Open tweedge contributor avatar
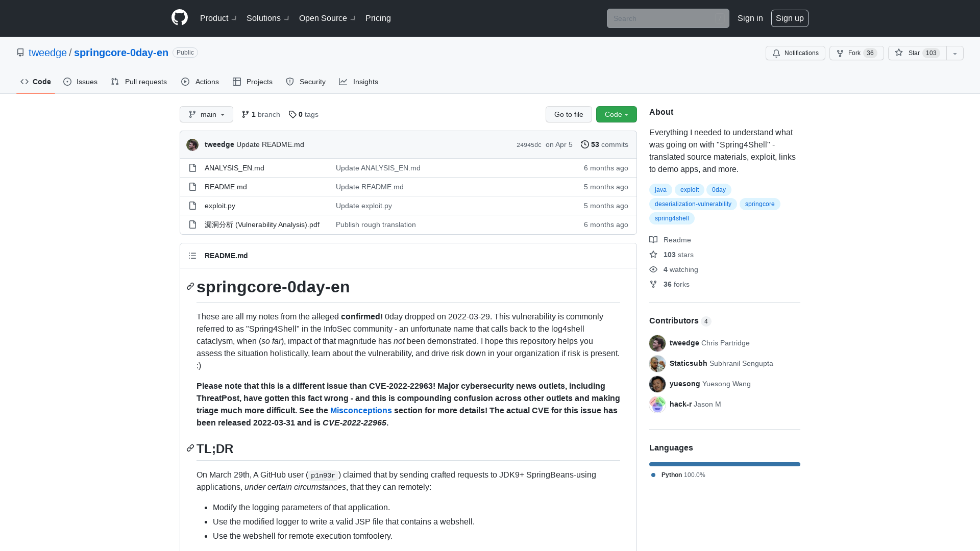Screen dimensions: 980x551 (x=657, y=343)
